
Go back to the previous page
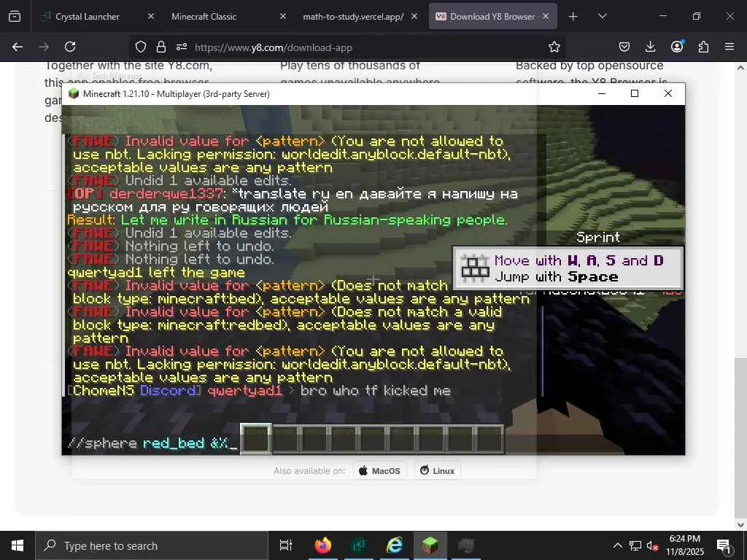tap(18, 47)
